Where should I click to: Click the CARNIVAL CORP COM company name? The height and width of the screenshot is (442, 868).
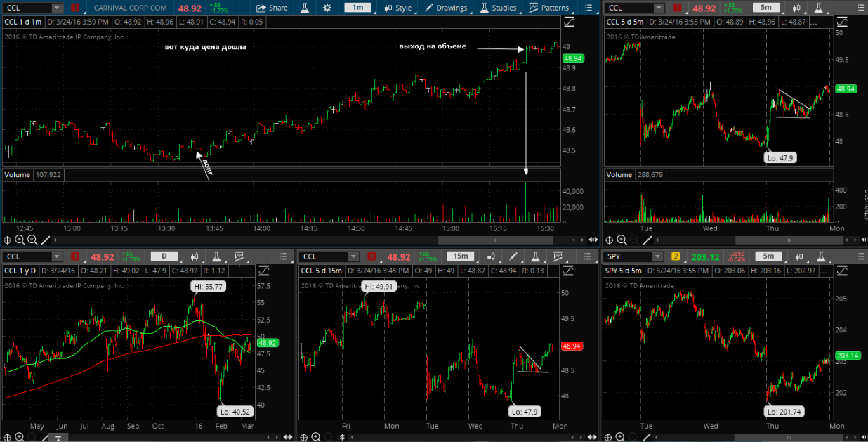pyautogui.click(x=131, y=8)
